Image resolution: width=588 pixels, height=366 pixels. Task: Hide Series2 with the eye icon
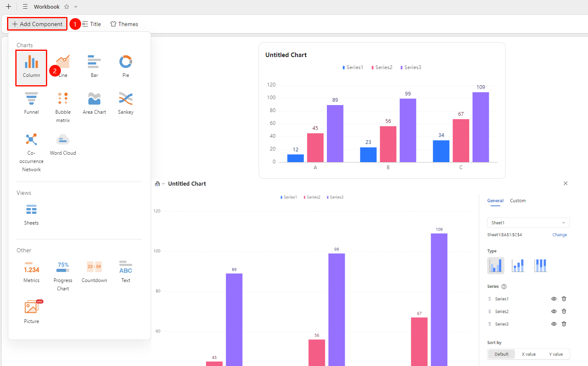coord(554,311)
